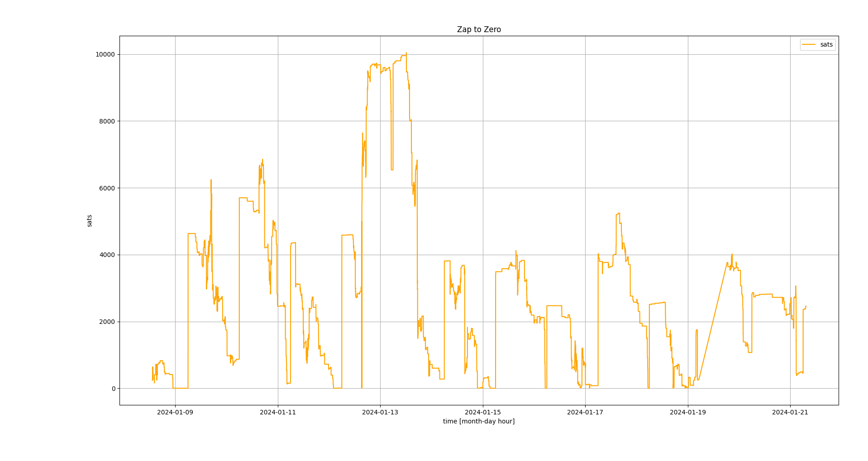Image resolution: width=868 pixels, height=461 pixels.
Task: Click the 10000 y-axis tick label
Action: coord(105,54)
